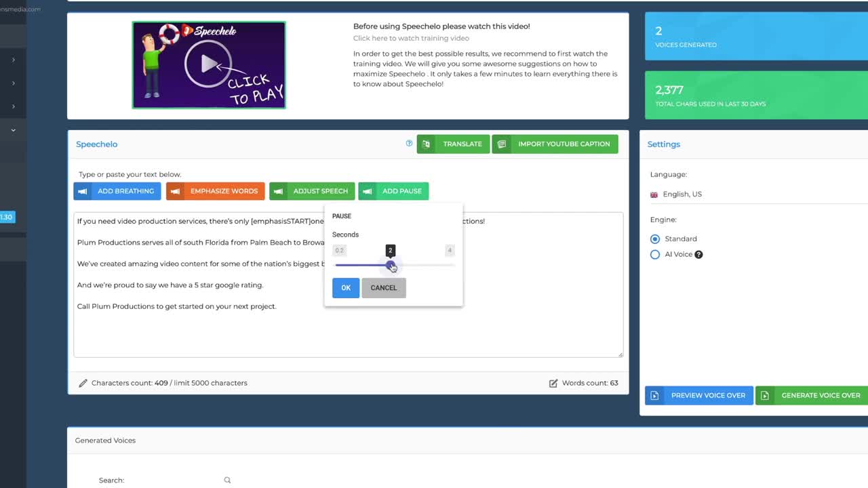
Task: Click the edit icon beside Words count
Action: tap(553, 383)
